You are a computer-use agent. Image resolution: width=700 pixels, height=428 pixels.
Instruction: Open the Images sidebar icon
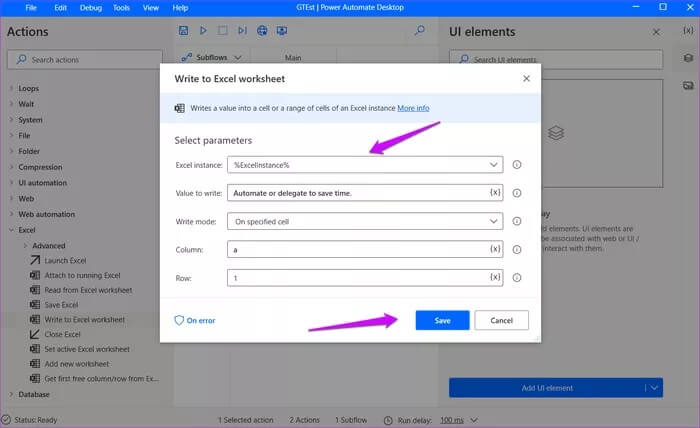688,85
